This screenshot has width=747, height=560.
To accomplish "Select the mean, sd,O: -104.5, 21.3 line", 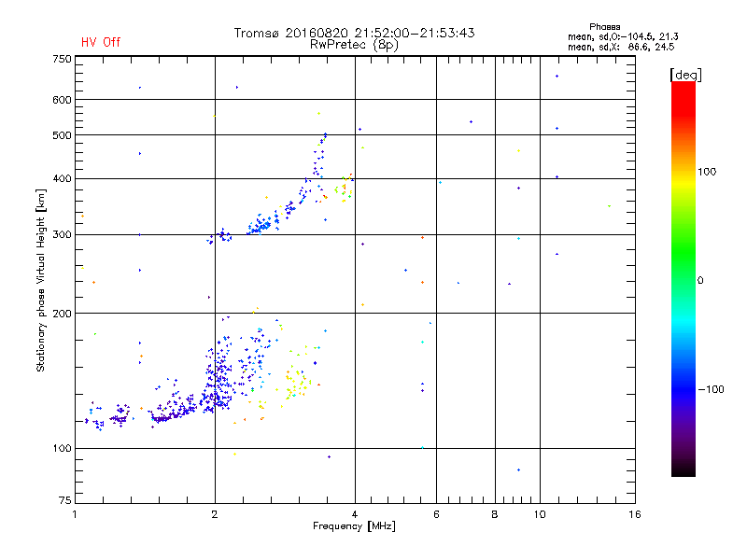I will click(x=623, y=36).
